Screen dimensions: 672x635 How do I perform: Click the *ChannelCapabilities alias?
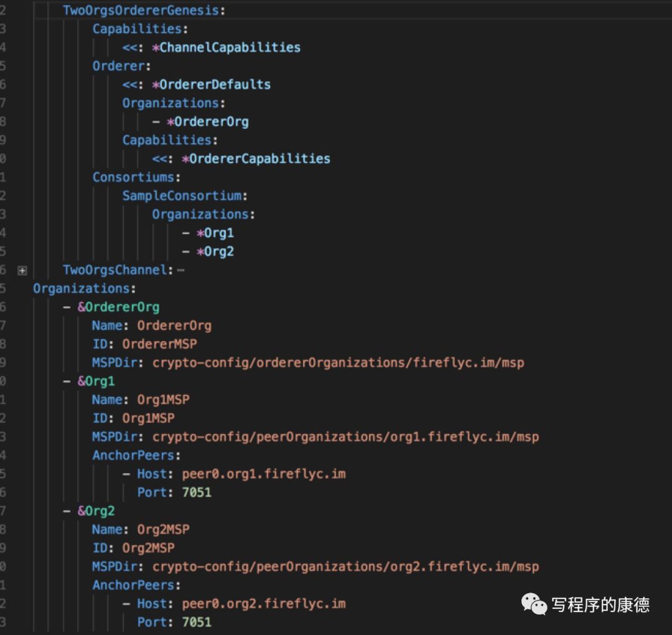click(x=226, y=47)
